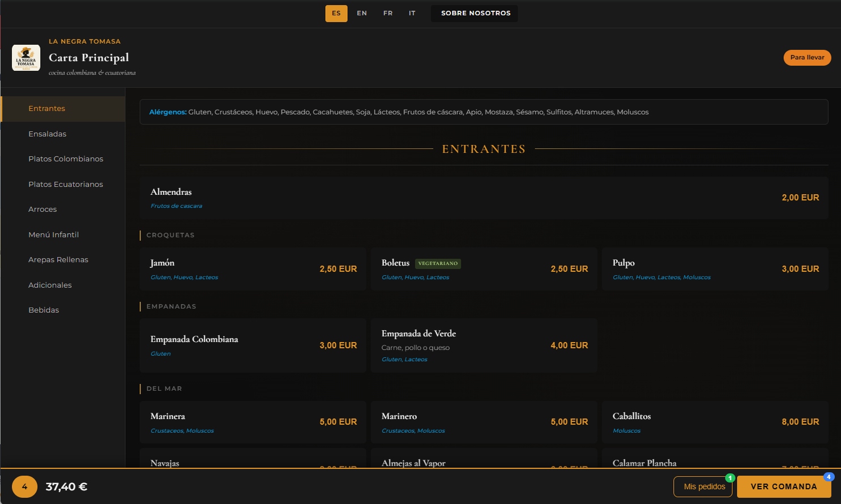This screenshot has height=504, width=841.
Task: Click the Mis pedidos button
Action: coord(703,486)
